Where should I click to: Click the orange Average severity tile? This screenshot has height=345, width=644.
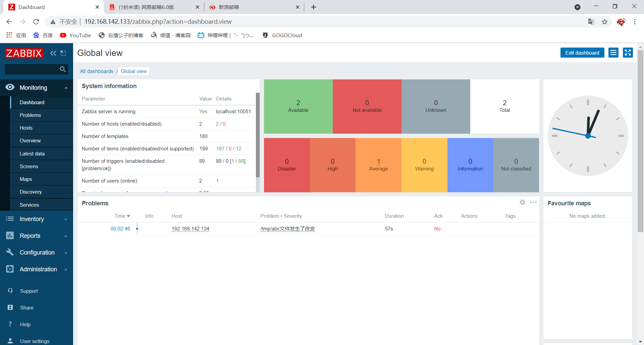tap(378, 165)
